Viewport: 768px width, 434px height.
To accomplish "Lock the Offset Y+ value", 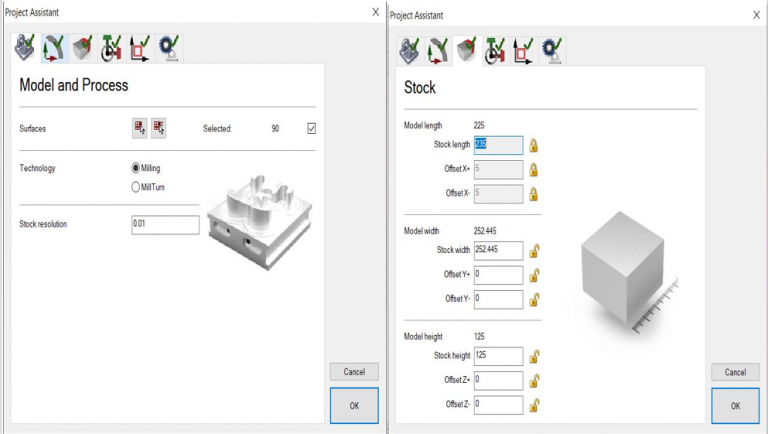I will [x=534, y=275].
